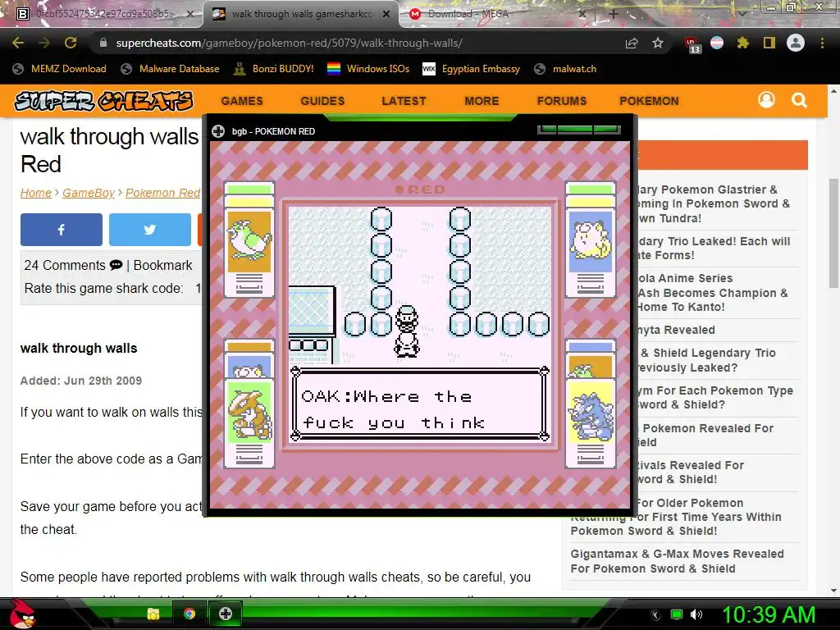Open the 24 Comments link

click(x=73, y=265)
